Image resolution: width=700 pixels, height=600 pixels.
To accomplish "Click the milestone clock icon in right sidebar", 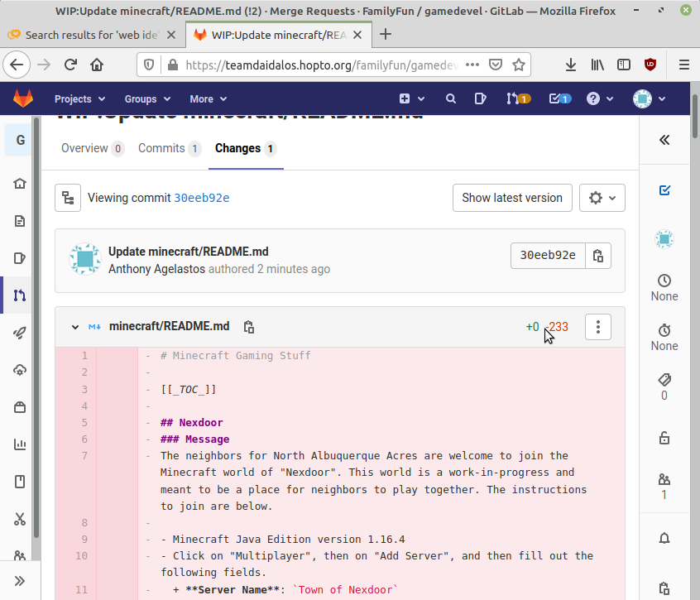I will 664,281.
